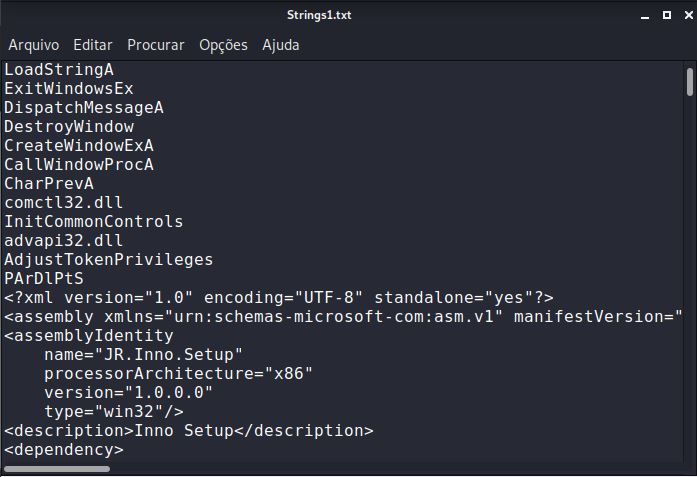Place cursor on the comctl32.dll line

(x=64, y=203)
